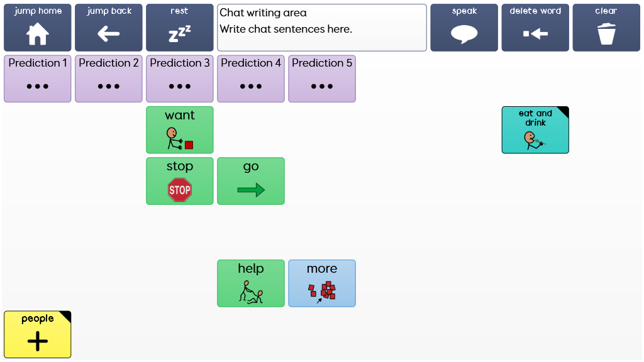Tap the speak speech bubble button

click(464, 28)
